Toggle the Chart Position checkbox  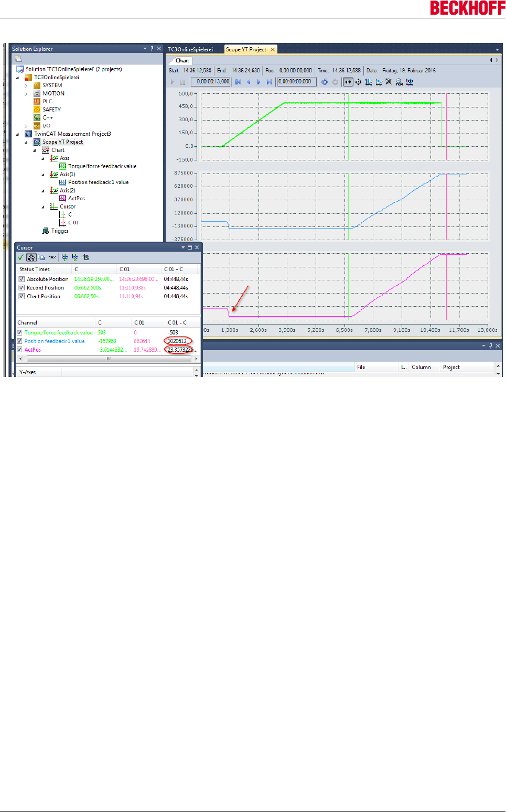[21, 296]
